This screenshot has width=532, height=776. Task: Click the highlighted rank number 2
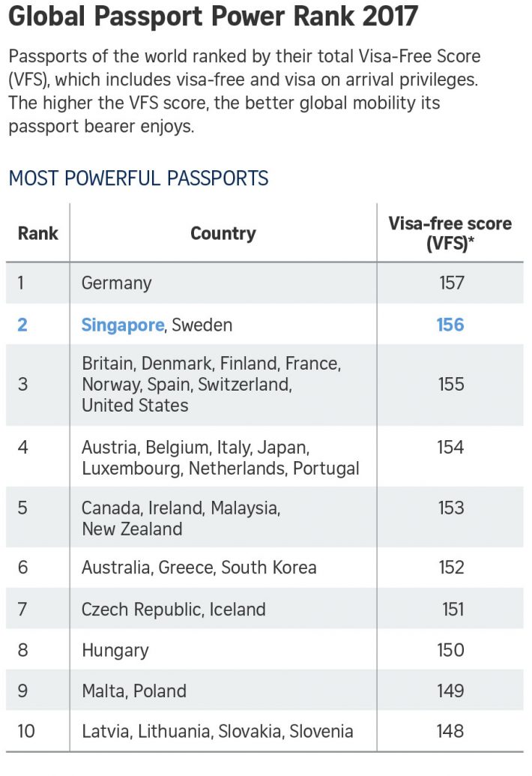tap(22, 325)
